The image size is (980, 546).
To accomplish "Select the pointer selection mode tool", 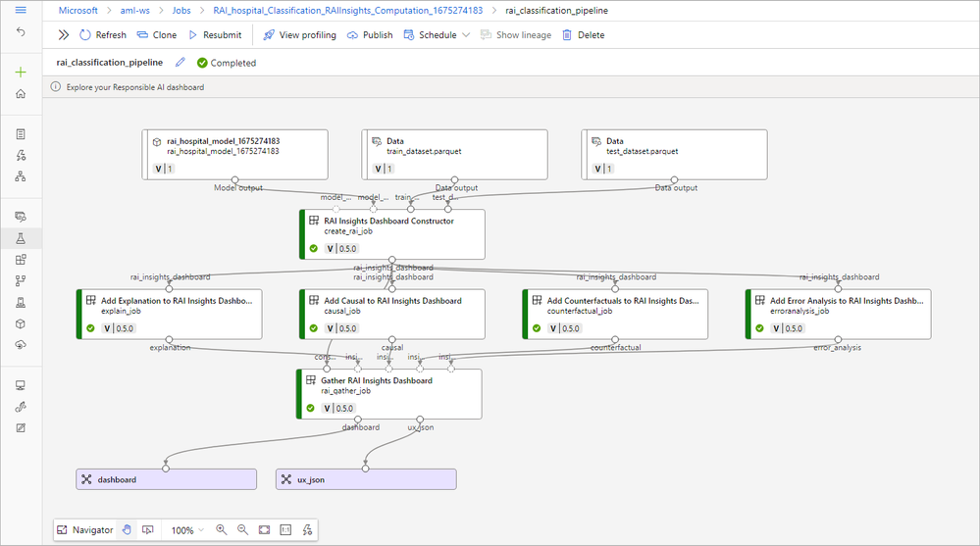I will (x=147, y=529).
